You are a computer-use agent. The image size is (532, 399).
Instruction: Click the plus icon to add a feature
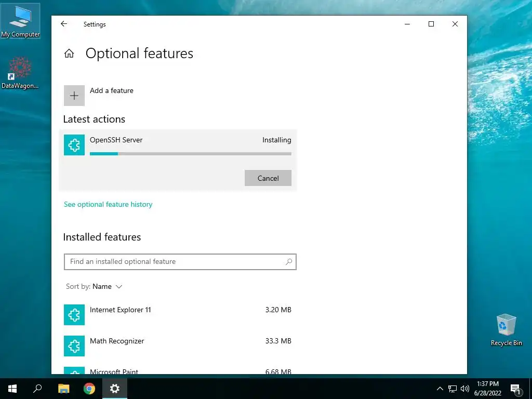point(74,96)
